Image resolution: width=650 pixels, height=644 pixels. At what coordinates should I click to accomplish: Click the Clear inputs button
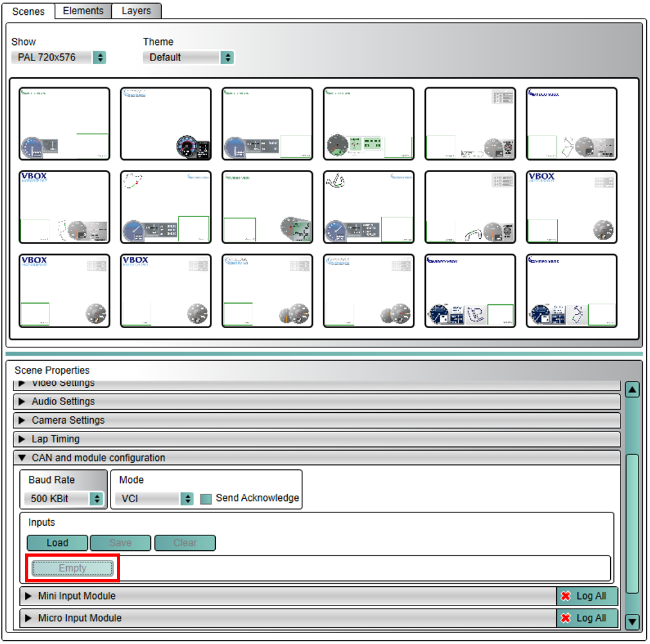[185, 543]
